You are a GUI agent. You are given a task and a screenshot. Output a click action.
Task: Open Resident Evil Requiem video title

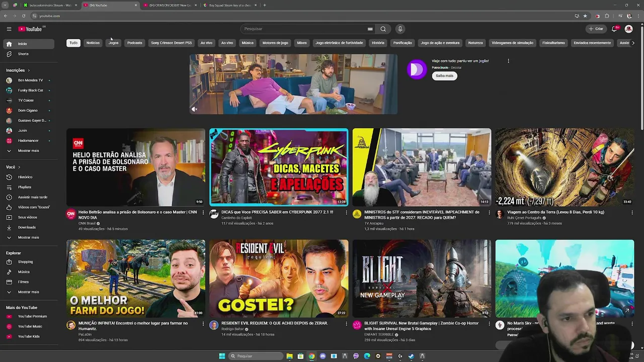(274, 323)
